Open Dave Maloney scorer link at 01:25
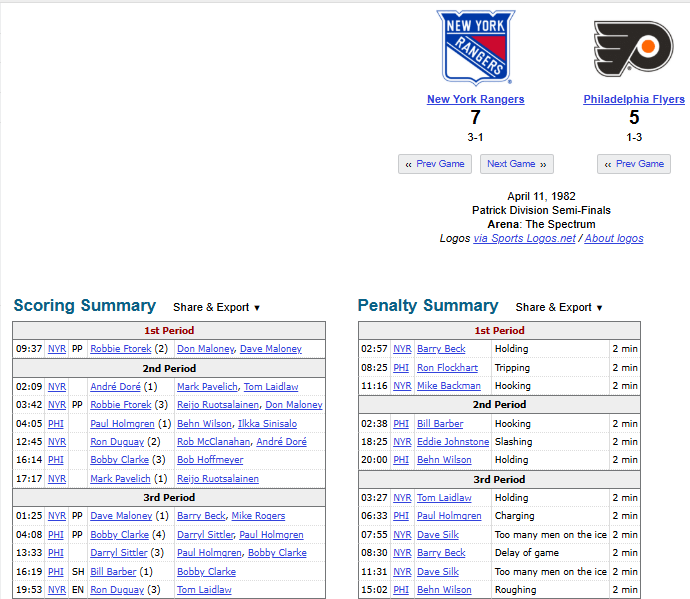This screenshot has width=690, height=599. (121, 516)
